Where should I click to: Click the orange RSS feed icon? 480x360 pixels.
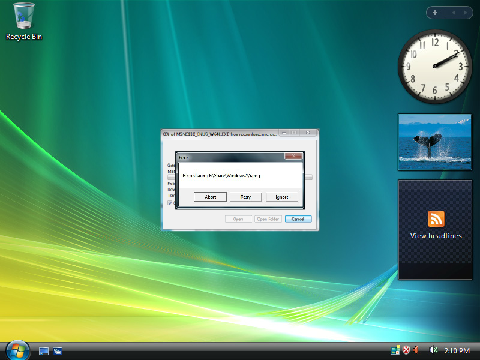pos(436,219)
